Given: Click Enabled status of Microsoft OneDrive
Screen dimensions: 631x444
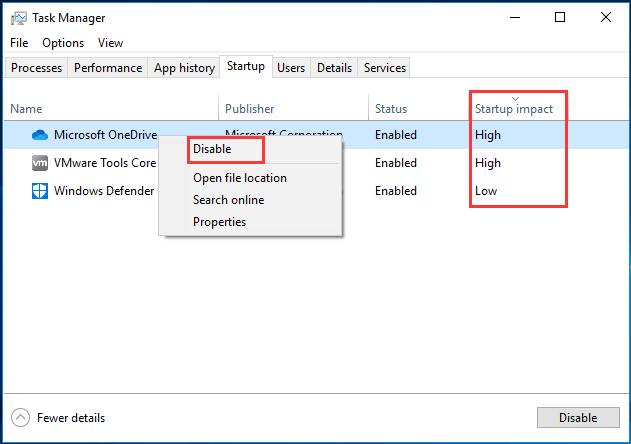Looking at the screenshot, I should pyautogui.click(x=396, y=135).
